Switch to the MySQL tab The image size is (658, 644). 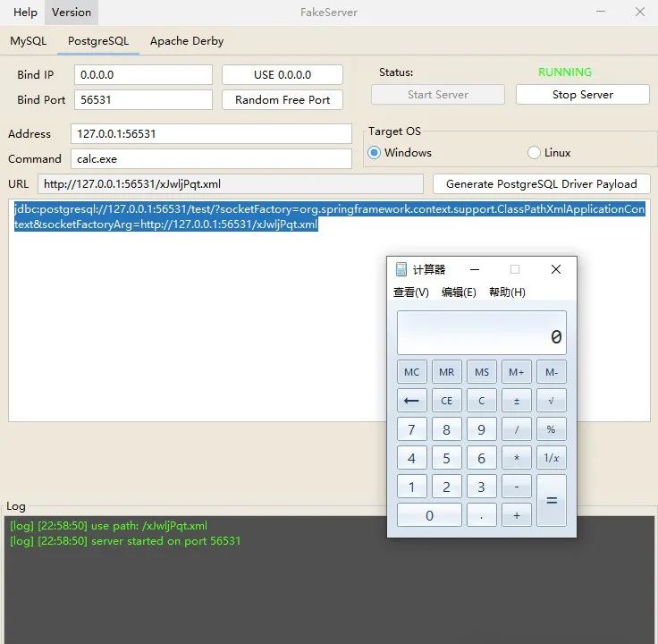(29, 41)
